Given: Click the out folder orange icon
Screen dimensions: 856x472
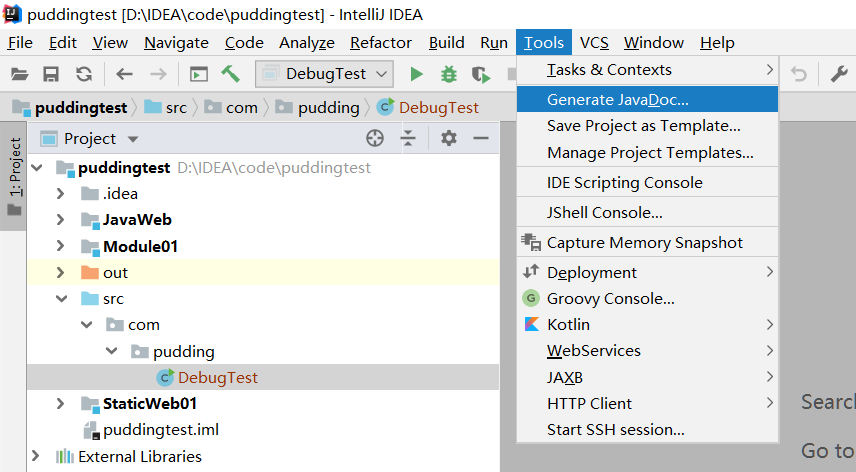Looking at the screenshot, I should 90,272.
